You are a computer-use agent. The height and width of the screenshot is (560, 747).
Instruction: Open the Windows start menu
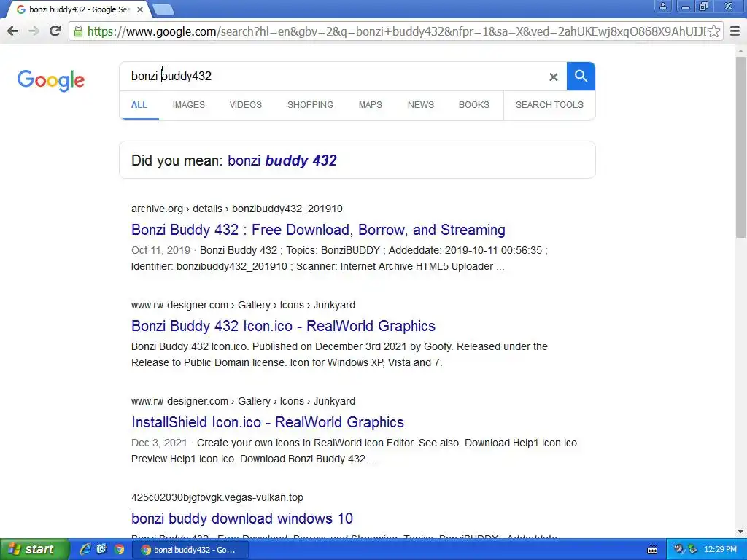point(34,549)
